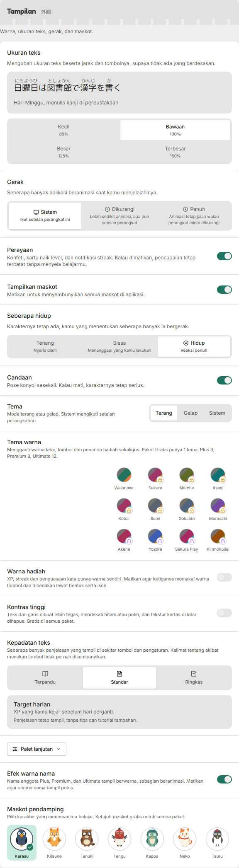Select Kinmokusei color theme
This screenshot has height=868, width=239.
point(218,540)
